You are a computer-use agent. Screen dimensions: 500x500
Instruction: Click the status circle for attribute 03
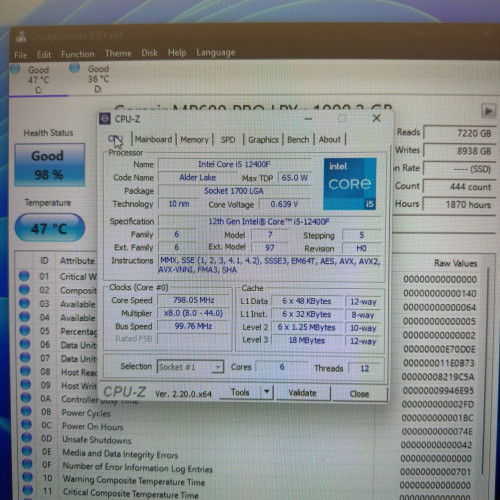click(25, 303)
